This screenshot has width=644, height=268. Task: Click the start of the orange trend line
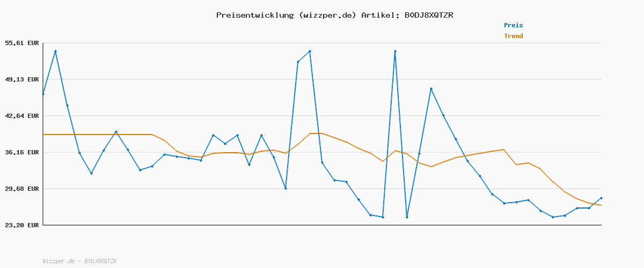[x=43, y=135]
